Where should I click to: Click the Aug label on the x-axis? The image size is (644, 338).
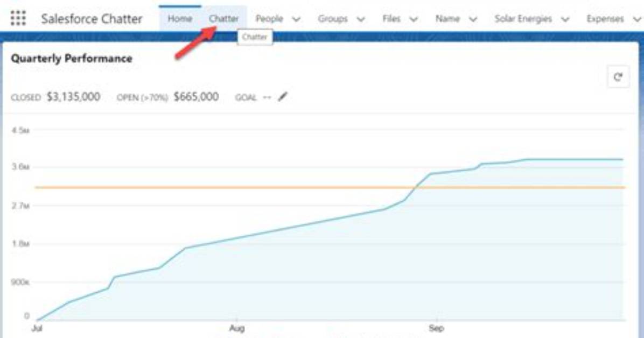[x=237, y=328]
